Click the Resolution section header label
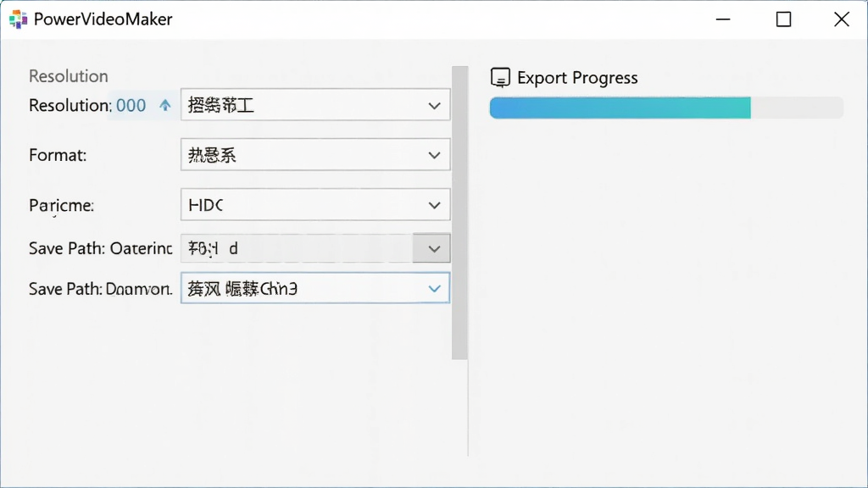The height and width of the screenshot is (488, 868). tap(68, 75)
